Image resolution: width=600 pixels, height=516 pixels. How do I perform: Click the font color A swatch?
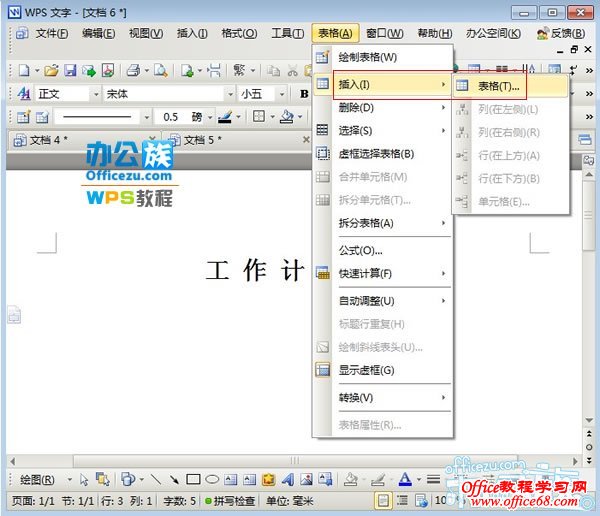click(404, 479)
